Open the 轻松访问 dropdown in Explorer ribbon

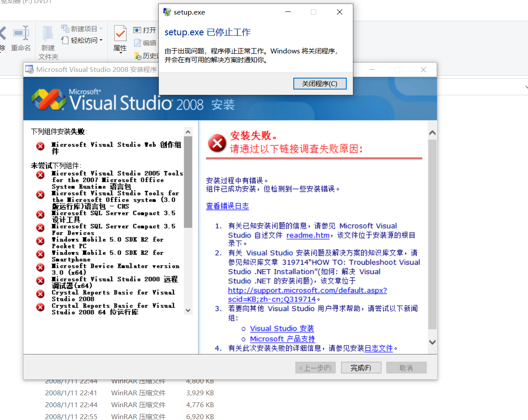(82, 40)
